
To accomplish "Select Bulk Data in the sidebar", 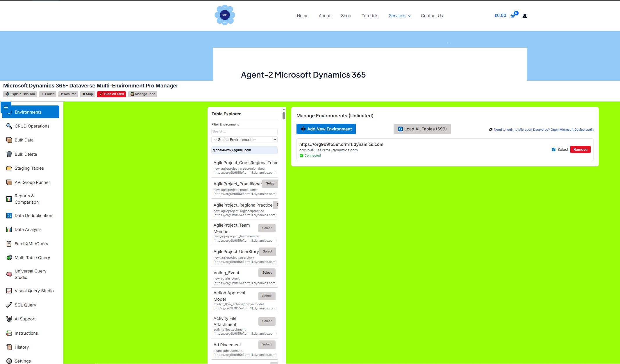I will coord(24,140).
